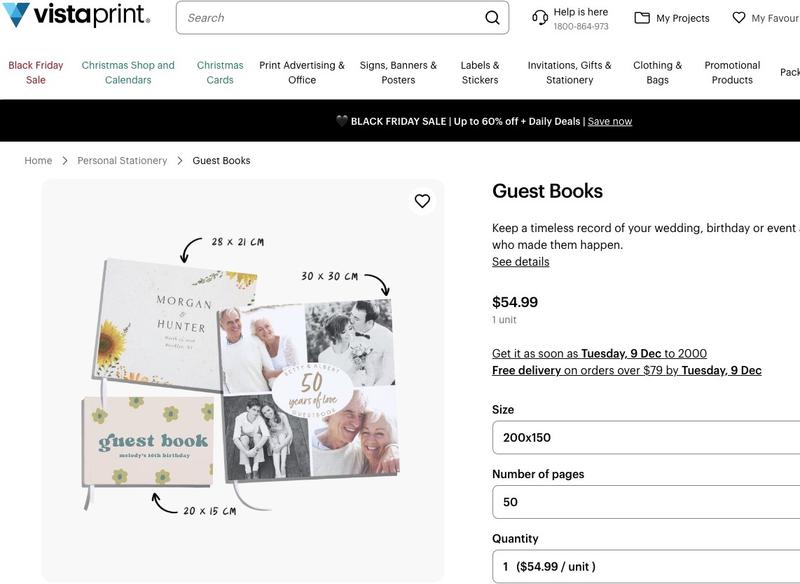Open the Size dropdown
The width and height of the screenshot is (800, 584).
645,437
